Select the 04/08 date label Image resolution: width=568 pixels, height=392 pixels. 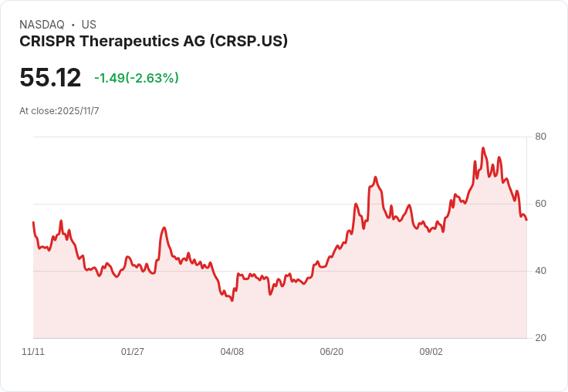click(232, 352)
